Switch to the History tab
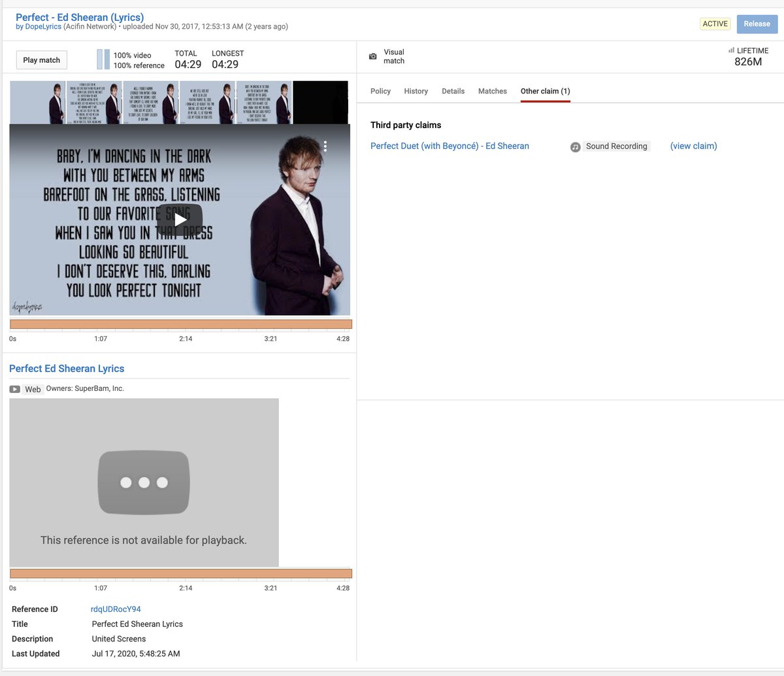The height and width of the screenshot is (676, 784). [x=416, y=91]
